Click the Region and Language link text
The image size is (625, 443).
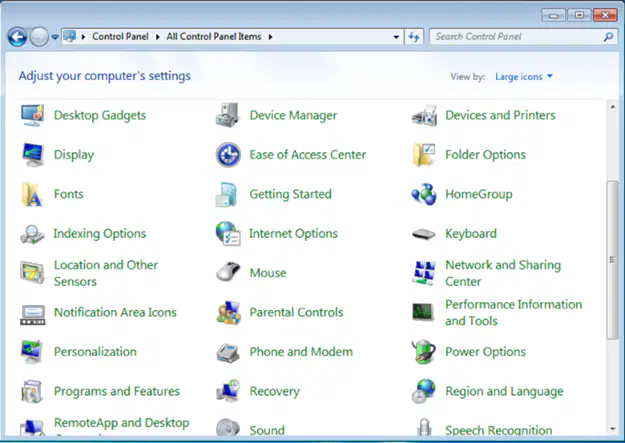point(504,392)
